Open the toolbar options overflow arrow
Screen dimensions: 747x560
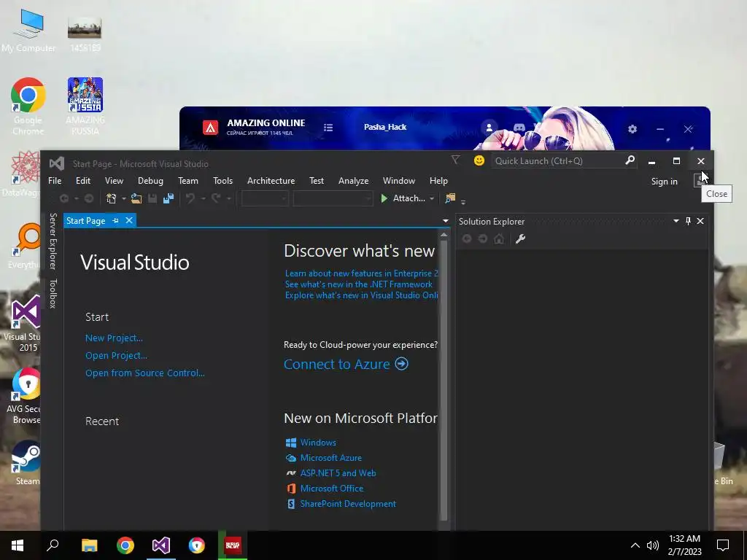(463, 202)
